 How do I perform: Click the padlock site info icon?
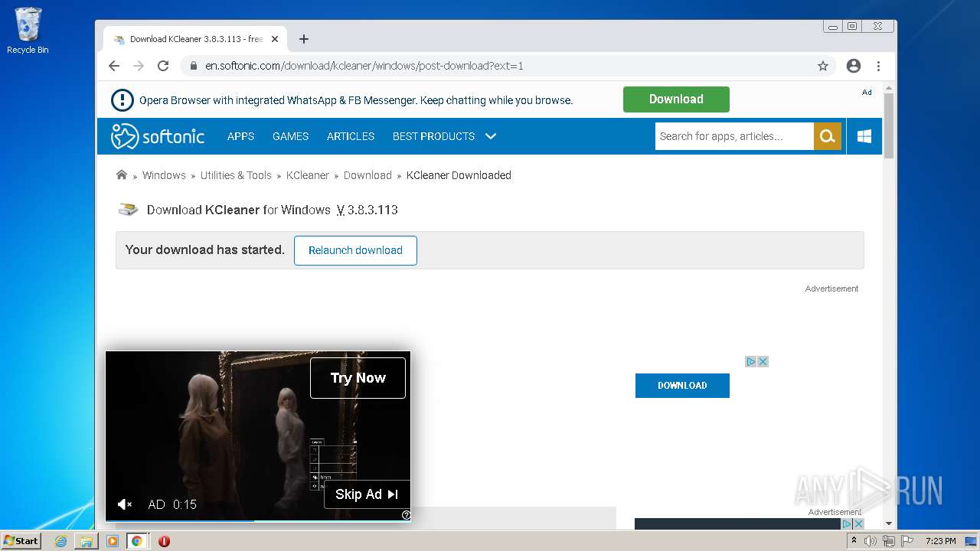[x=194, y=66]
